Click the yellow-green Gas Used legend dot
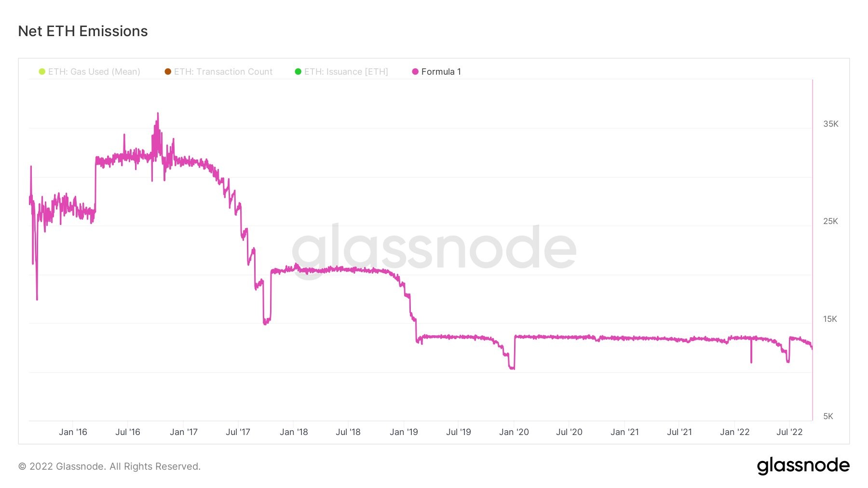This screenshot has height=488, width=868. [x=42, y=72]
